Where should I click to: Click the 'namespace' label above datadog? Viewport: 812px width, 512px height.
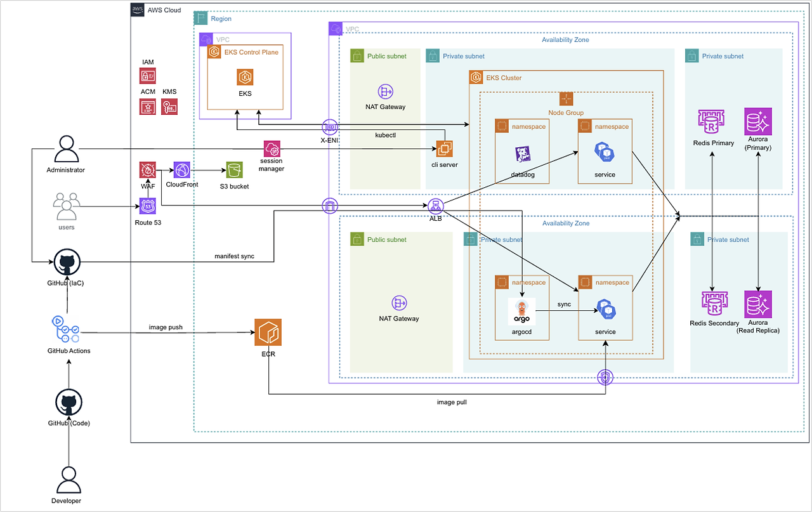(529, 127)
